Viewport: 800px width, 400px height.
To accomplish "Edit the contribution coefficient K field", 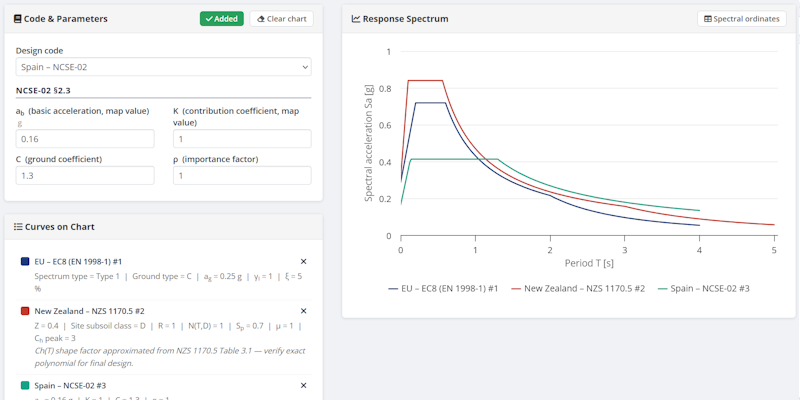I will (x=242, y=139).
